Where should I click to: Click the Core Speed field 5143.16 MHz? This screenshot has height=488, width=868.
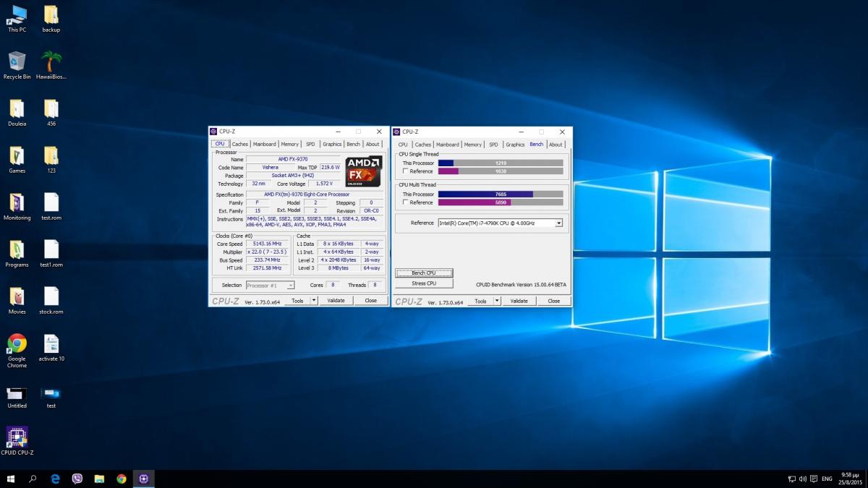coord(268,244)
